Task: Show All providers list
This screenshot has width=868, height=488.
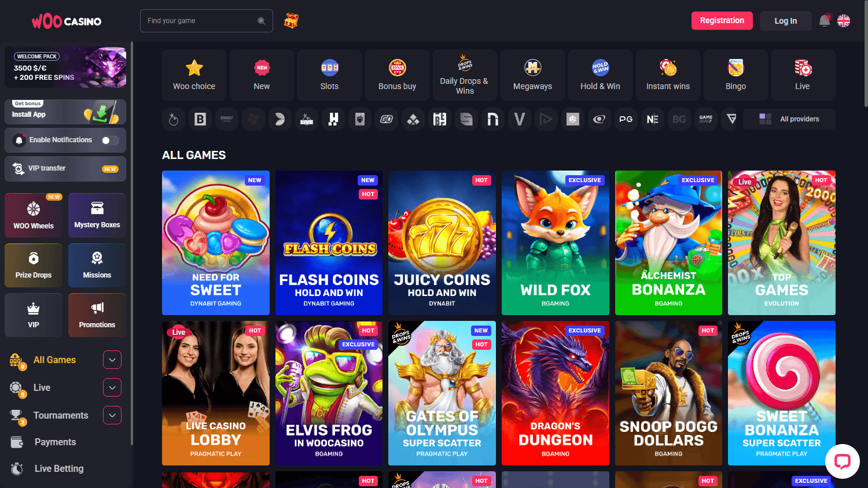Action: point(789,119)
